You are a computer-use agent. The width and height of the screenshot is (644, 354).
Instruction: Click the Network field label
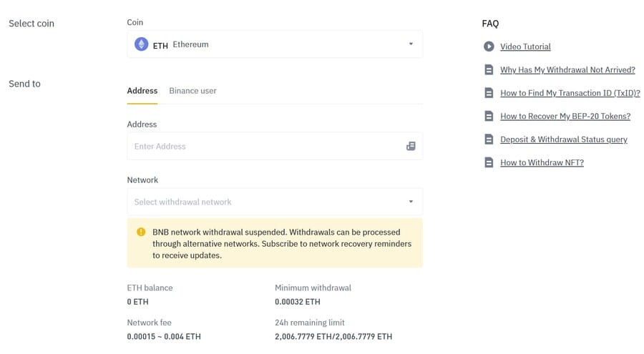(142, 180)
